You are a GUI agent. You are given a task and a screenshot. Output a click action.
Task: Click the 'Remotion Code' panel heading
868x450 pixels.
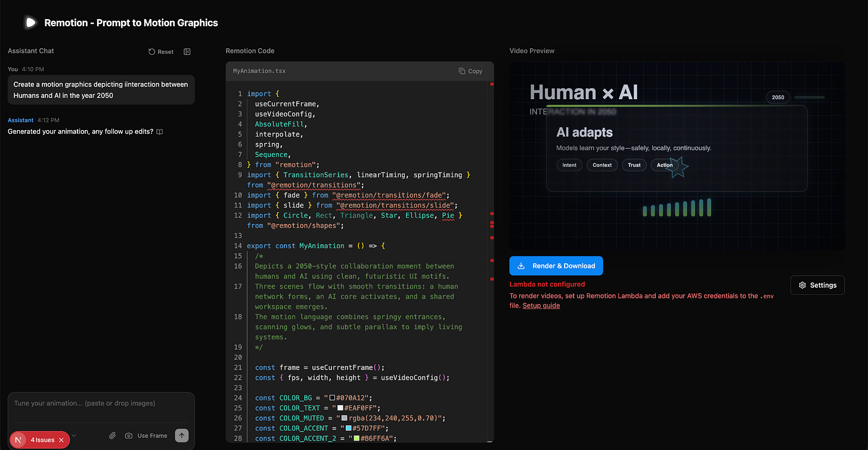[250, 51]
